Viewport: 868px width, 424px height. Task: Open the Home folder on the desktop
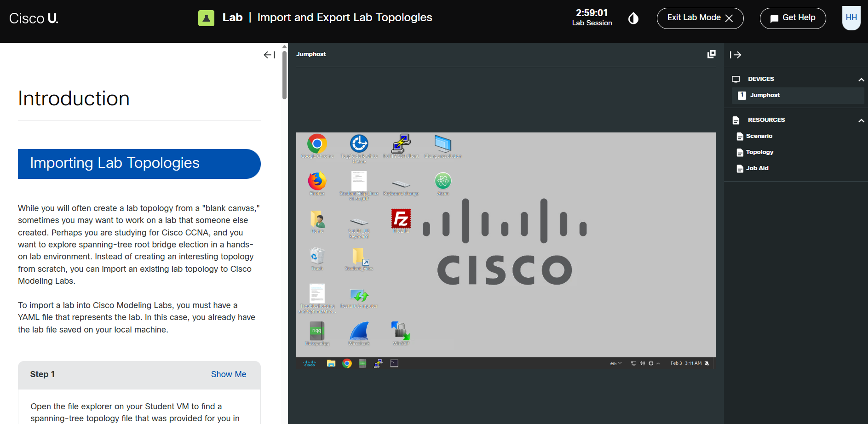pos(317,222)
